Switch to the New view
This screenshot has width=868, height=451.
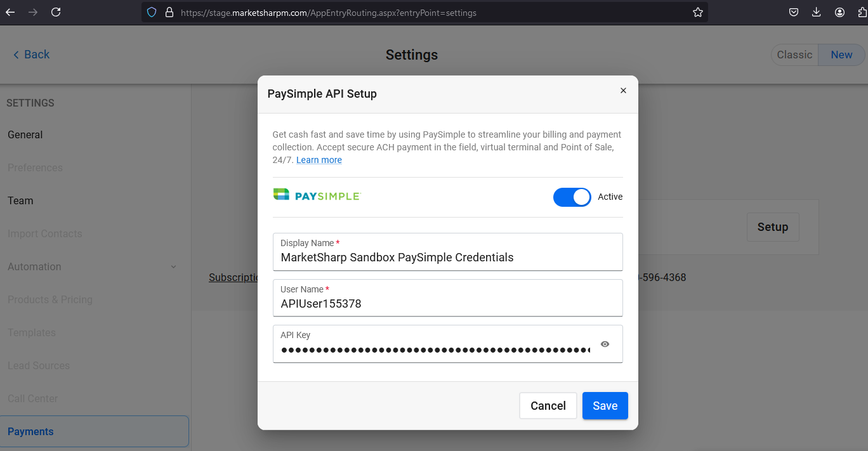coord(841,55)
